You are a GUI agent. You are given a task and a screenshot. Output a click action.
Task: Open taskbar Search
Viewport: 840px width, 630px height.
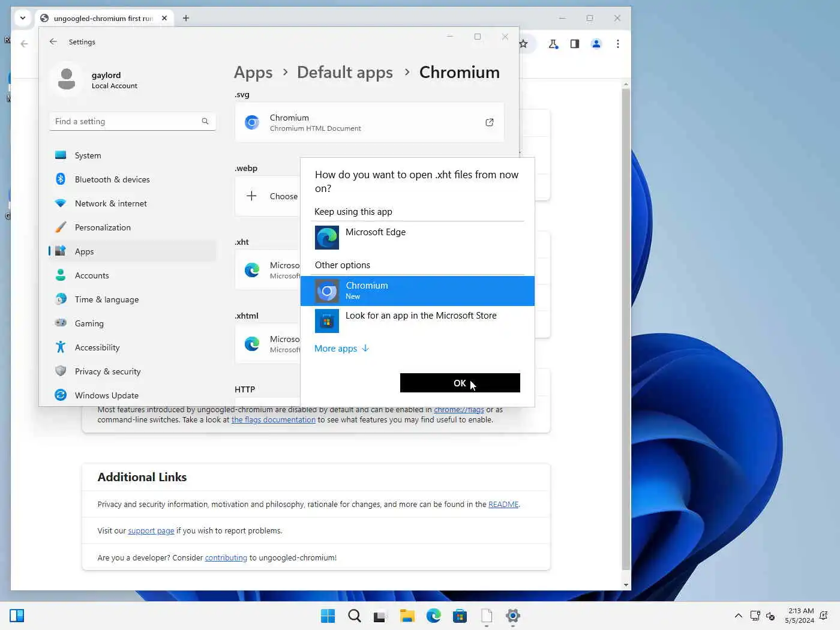tap(355, 616)
